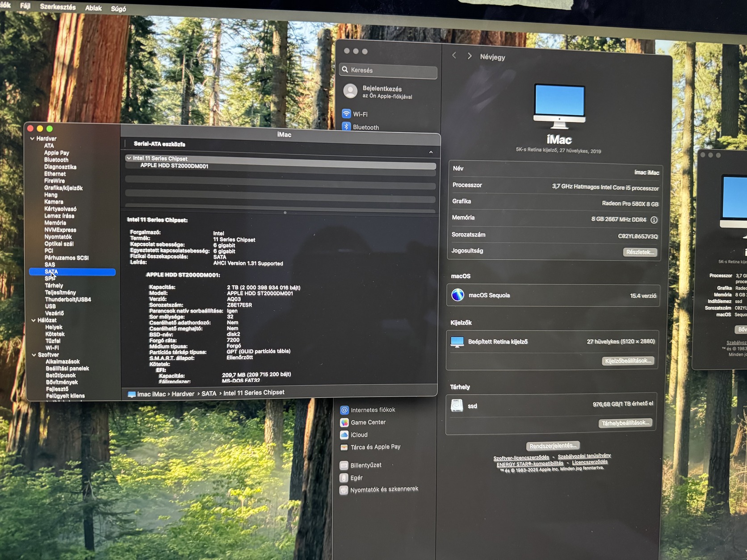Screen dimensions: 747x560
Task: Select Thunderbolt/USB4 in the hardware list
Action: [68, 299]
